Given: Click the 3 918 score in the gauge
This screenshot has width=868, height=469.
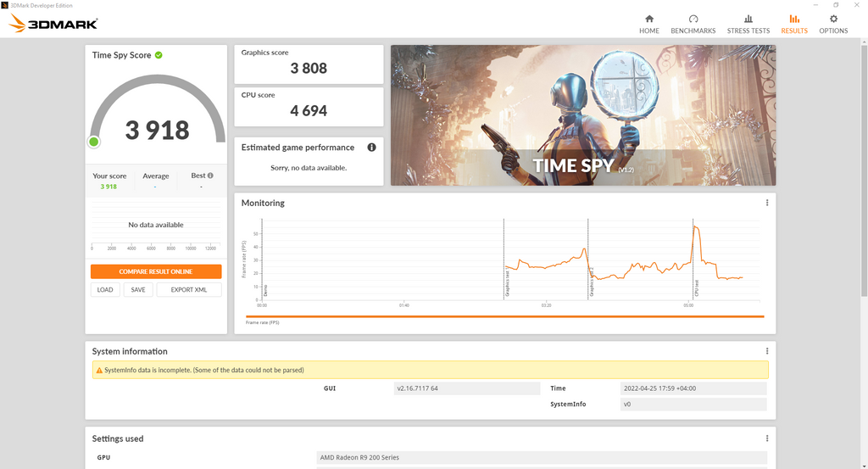Looking at the screenshot, I should [157, 130].
